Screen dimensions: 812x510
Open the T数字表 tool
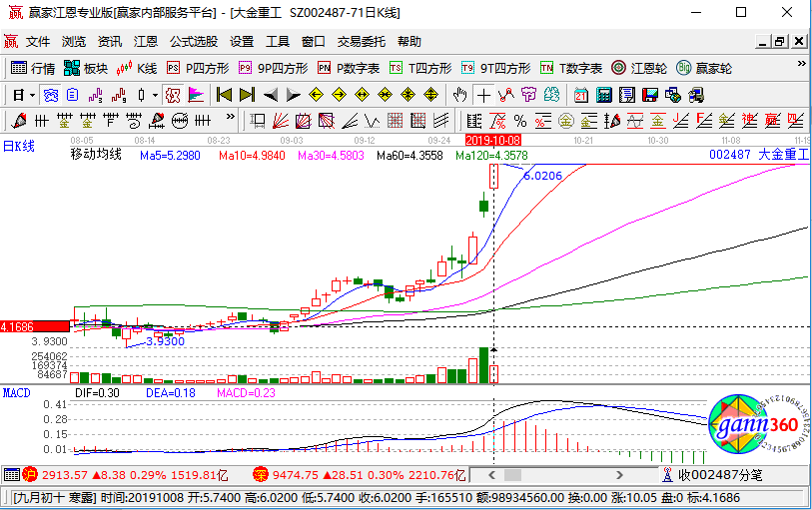pos(570,68)
